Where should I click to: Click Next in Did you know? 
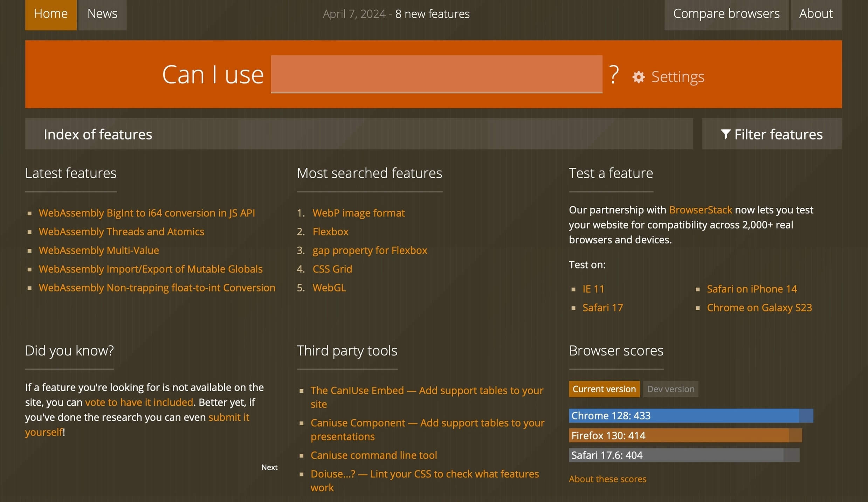pyautogui.click(x=269, y=467)
